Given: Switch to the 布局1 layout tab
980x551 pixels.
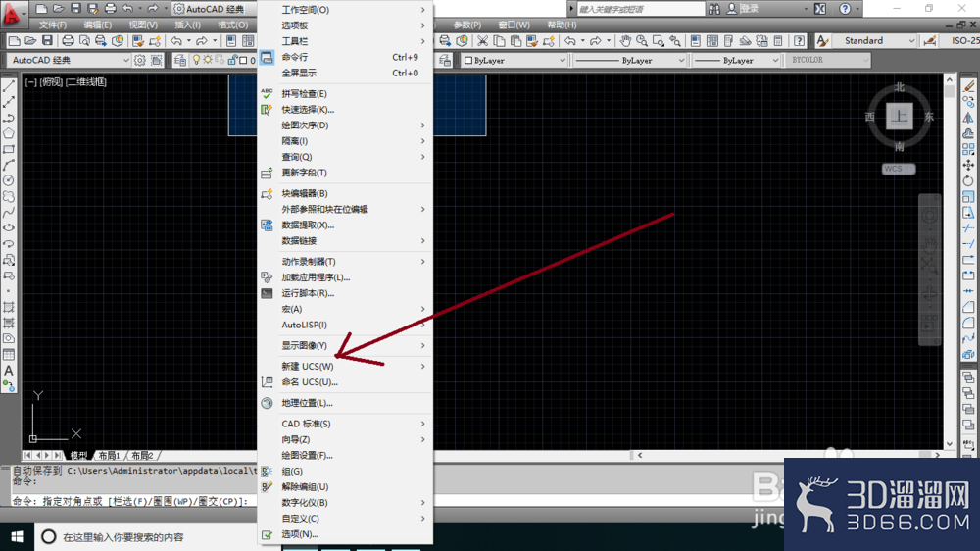Looking at the screenshot, I should click(110, 455).
